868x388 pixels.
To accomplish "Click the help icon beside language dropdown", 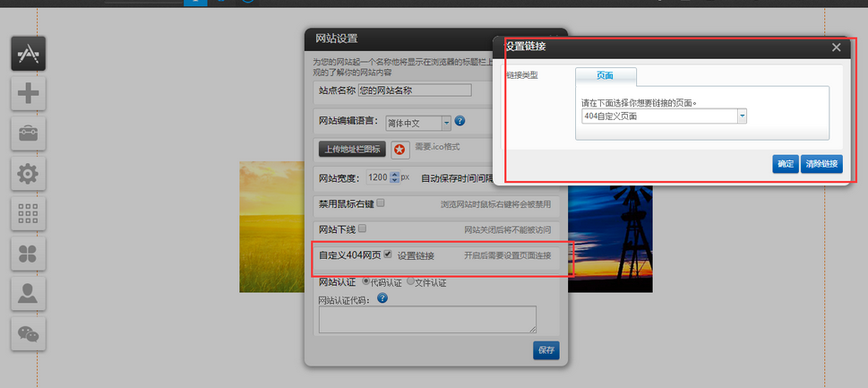I will (x=460, y=121).
